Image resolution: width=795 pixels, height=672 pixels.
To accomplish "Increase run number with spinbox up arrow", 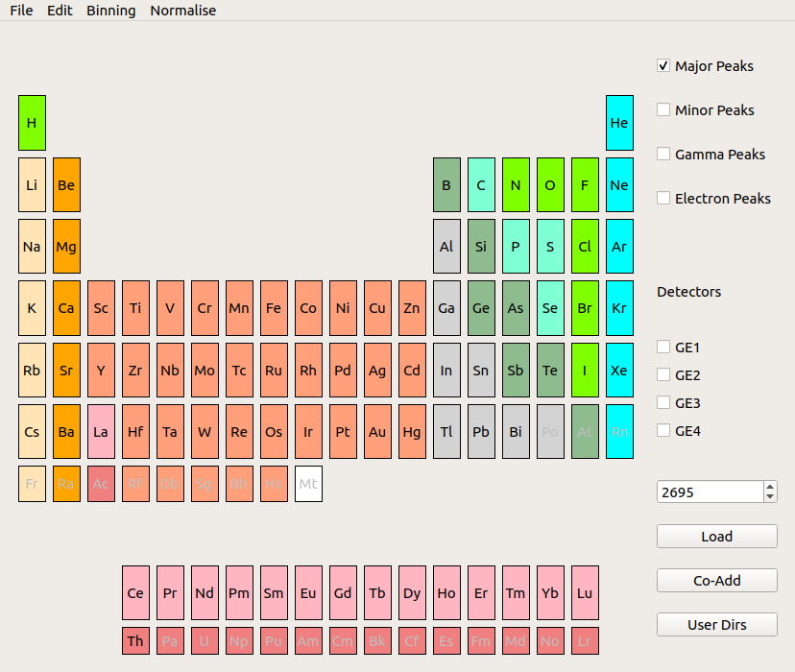I will (x=770, y=487).
